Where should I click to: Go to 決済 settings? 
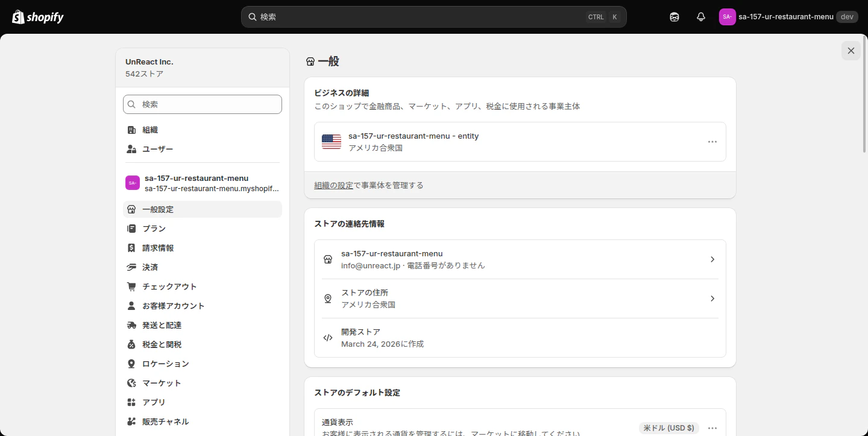[203, 267]
